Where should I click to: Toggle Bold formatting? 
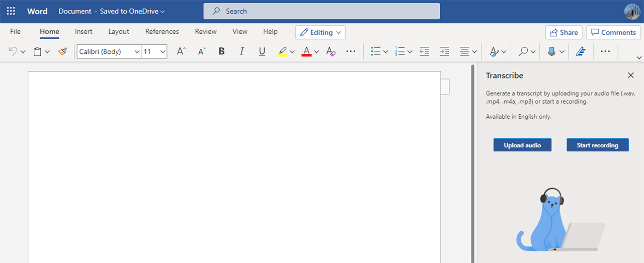(222, 51)
